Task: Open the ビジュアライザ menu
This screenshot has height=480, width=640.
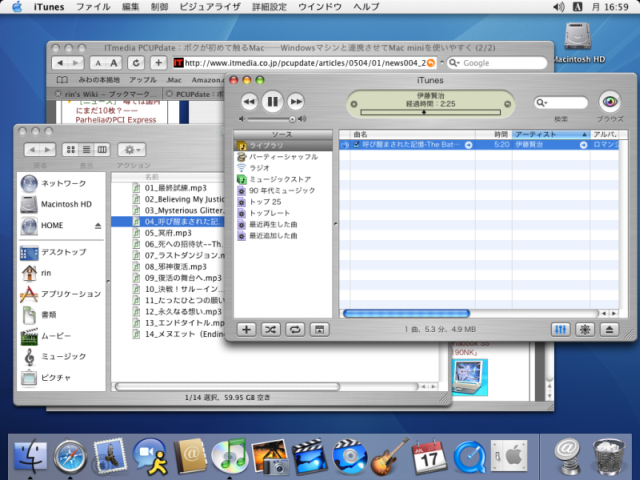Action: 210,7
